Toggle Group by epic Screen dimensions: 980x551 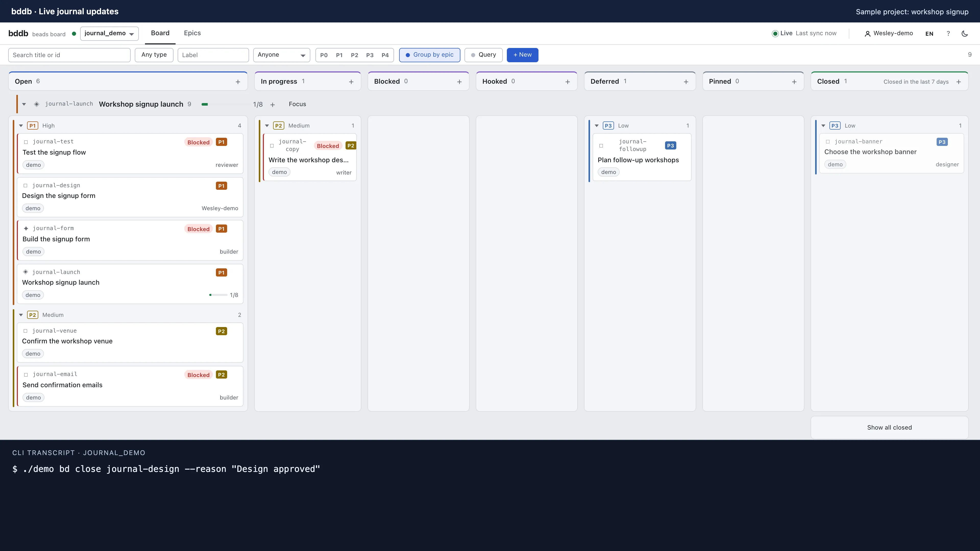(430, 55)
